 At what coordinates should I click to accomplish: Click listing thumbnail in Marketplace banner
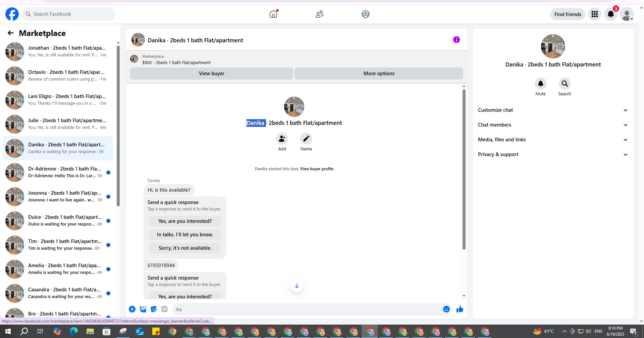click(x=134, y=59)
